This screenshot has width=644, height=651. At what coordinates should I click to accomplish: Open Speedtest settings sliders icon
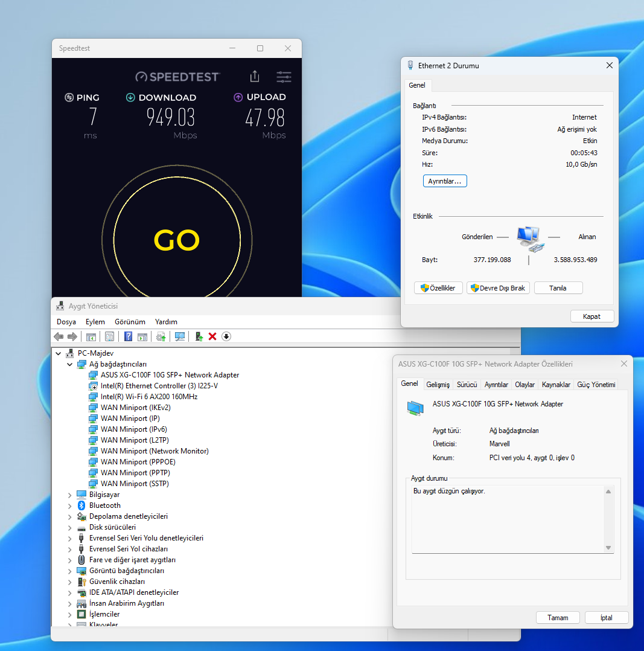(284, 77)
